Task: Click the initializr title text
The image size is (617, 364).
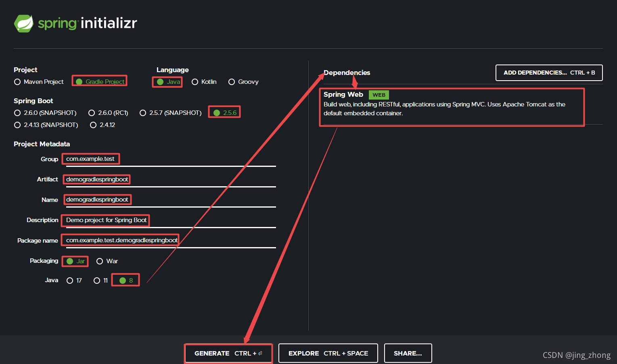Action: pos(109,23)
